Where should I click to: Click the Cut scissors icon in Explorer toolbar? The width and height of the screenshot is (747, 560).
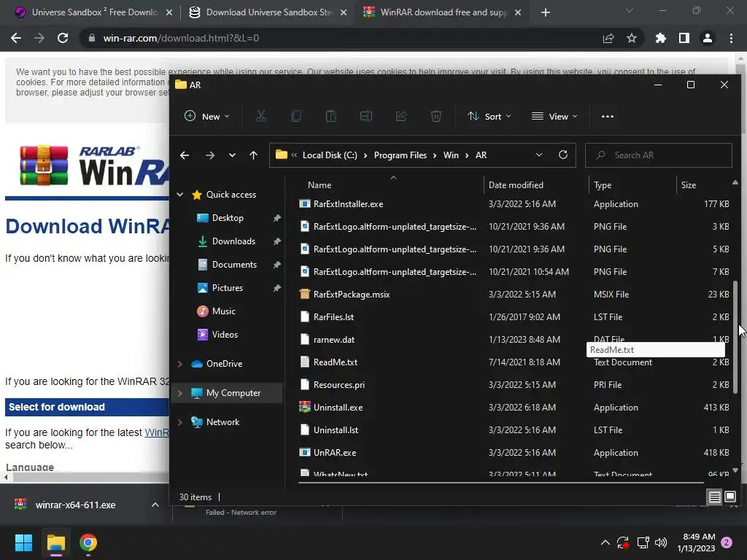click(261, 116)
